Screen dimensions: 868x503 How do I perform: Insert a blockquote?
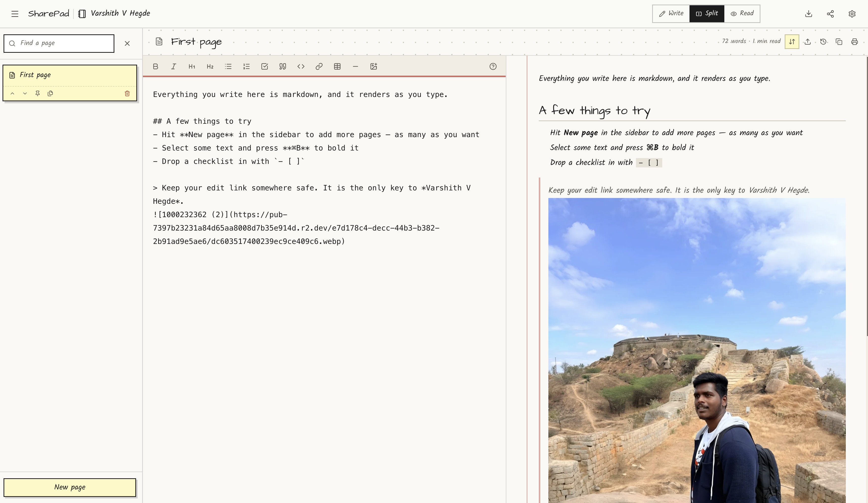(283, 66)
